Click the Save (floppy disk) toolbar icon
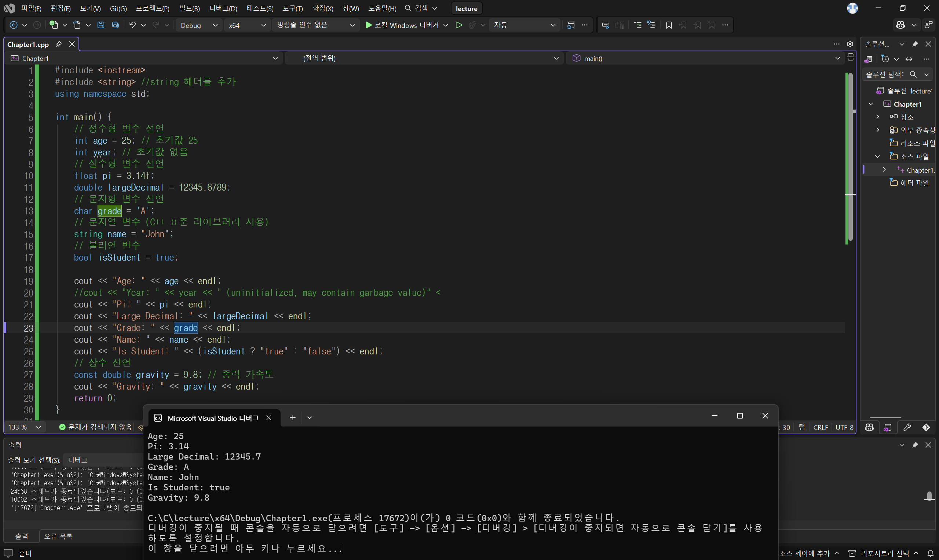 click(101, 25)
